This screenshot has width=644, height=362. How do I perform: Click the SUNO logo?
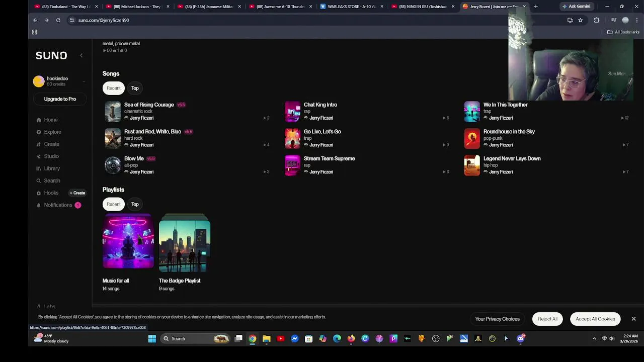51,55
